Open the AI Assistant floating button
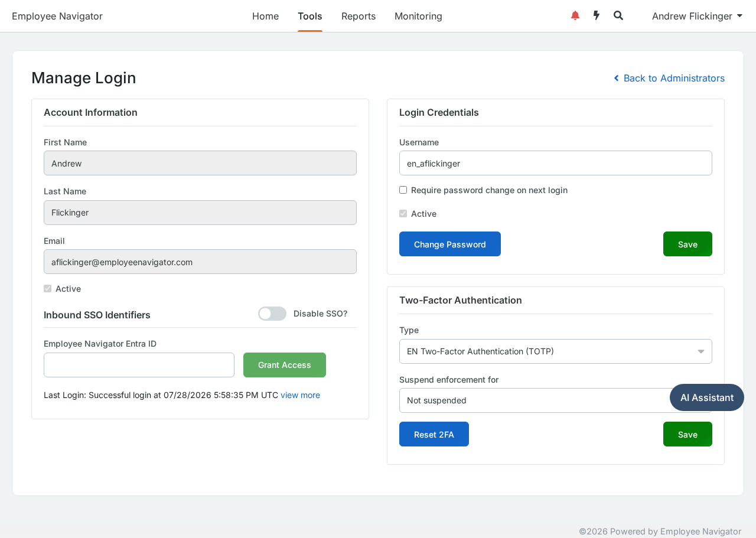 (707, 397)
